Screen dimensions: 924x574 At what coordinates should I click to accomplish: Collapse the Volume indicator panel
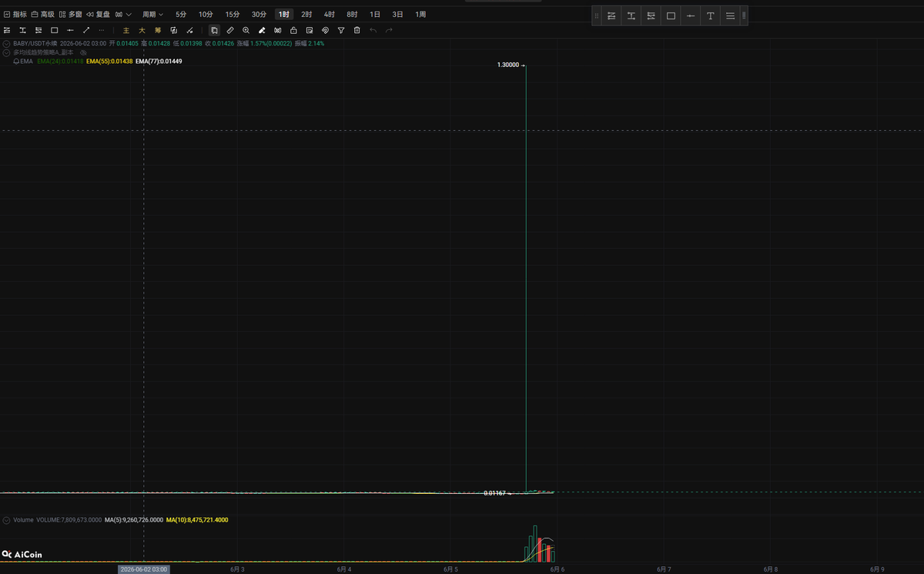pos(6,520)
